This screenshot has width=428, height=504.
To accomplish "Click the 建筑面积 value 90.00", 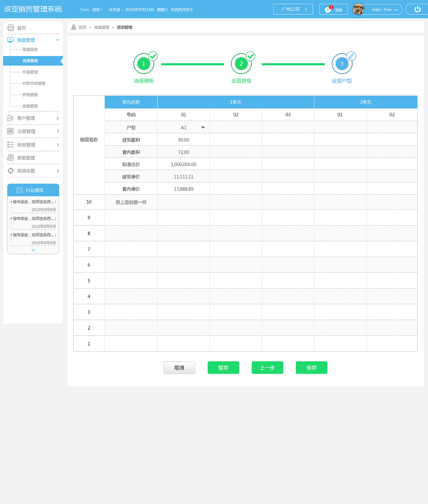I will point(184,140).
